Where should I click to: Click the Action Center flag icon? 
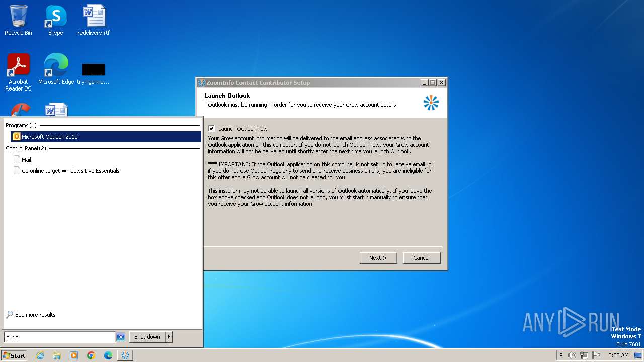596,355
